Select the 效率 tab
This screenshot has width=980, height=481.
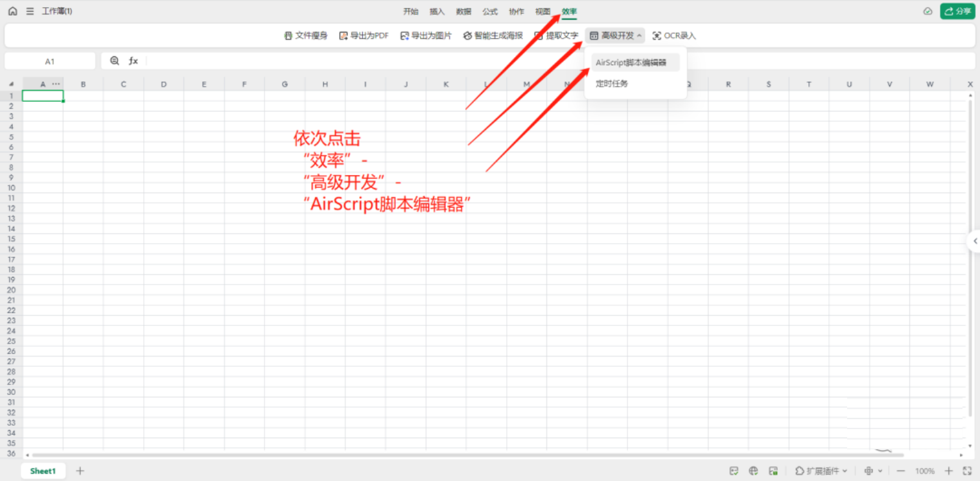570,12
